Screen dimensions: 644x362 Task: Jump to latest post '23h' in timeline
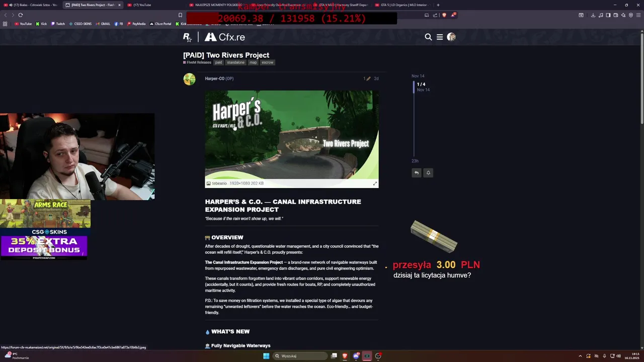[x=415, y=161]
